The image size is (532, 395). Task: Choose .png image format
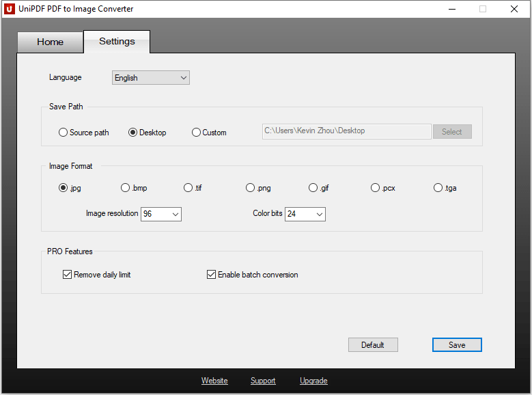pos(258,188)
